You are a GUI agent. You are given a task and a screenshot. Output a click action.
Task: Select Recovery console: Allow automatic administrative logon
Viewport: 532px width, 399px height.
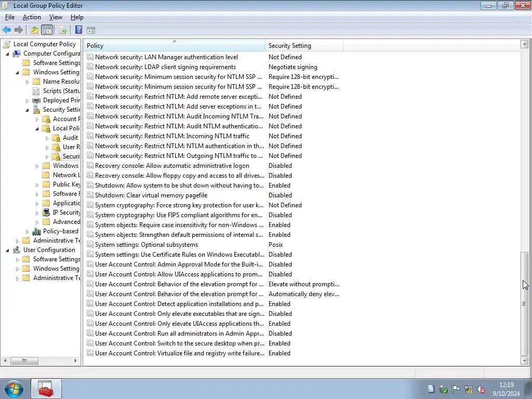pos(172,166)
